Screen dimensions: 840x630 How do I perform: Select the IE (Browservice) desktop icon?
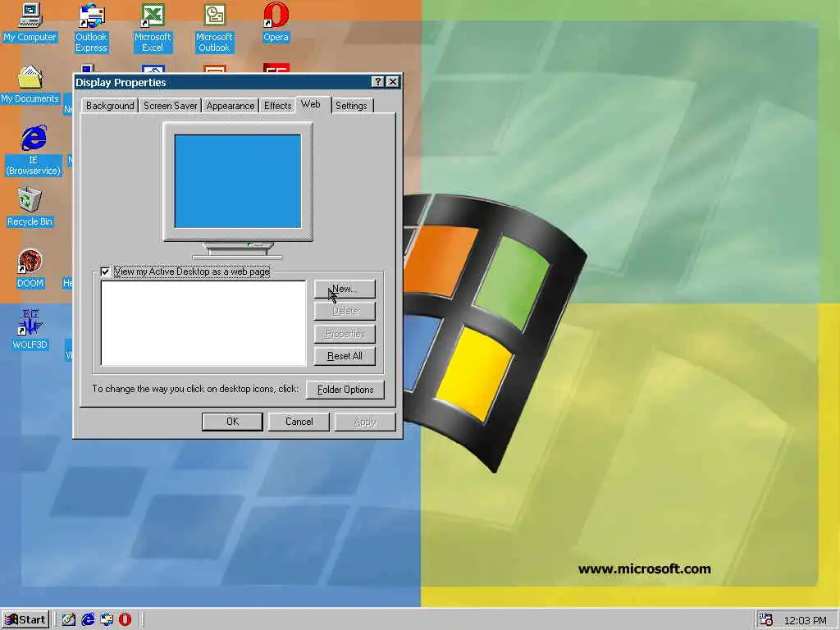click(33, 151)
